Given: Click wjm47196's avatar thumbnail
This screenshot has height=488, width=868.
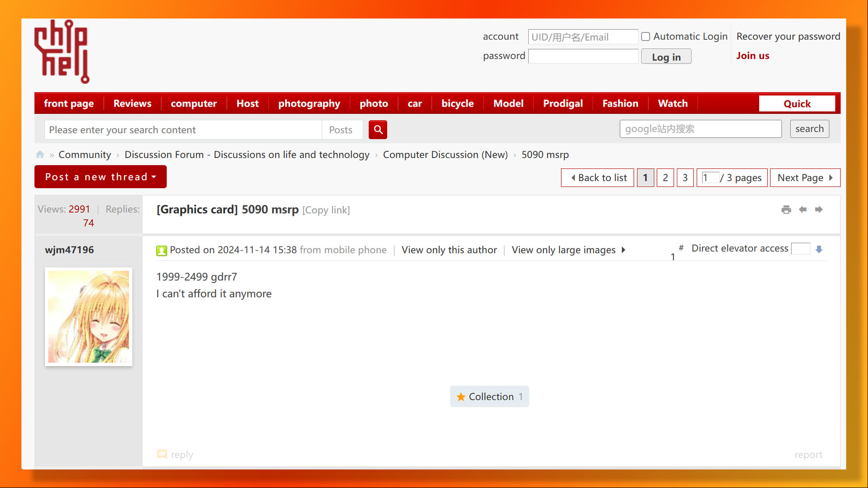Looking at the screenshot, I should pos(89,317).
